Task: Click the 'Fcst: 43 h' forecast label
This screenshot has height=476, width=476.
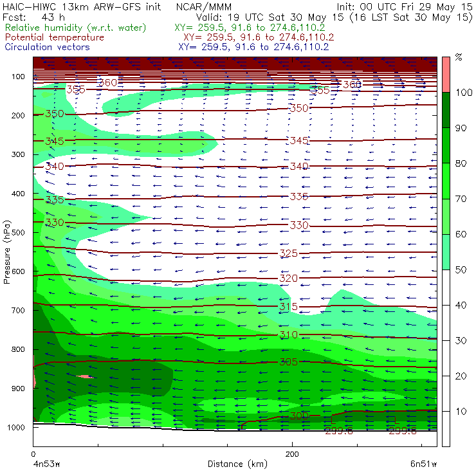Action: 33,17
